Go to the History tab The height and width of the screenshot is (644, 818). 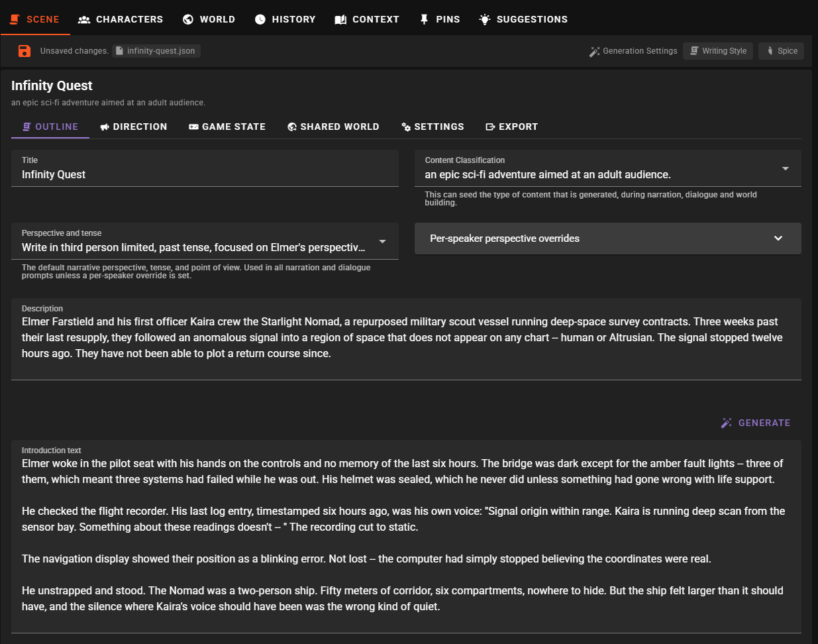(285, 19)
